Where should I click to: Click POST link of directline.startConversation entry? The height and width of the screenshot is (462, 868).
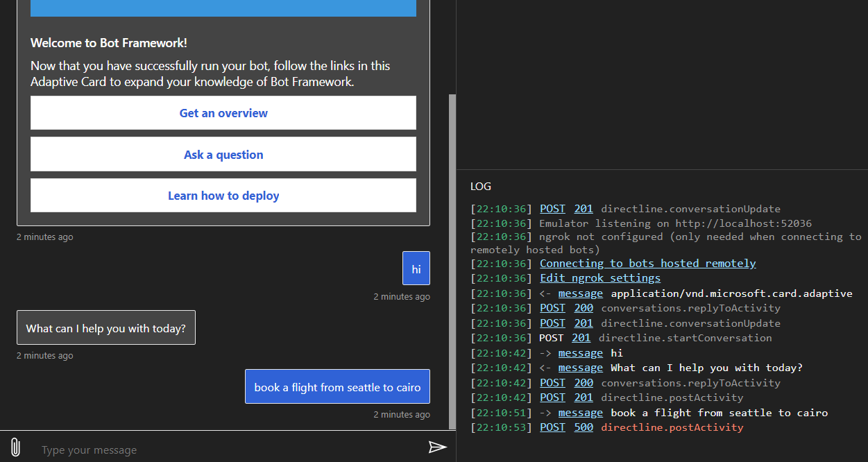pyautogui.click(x=552, y=338)
